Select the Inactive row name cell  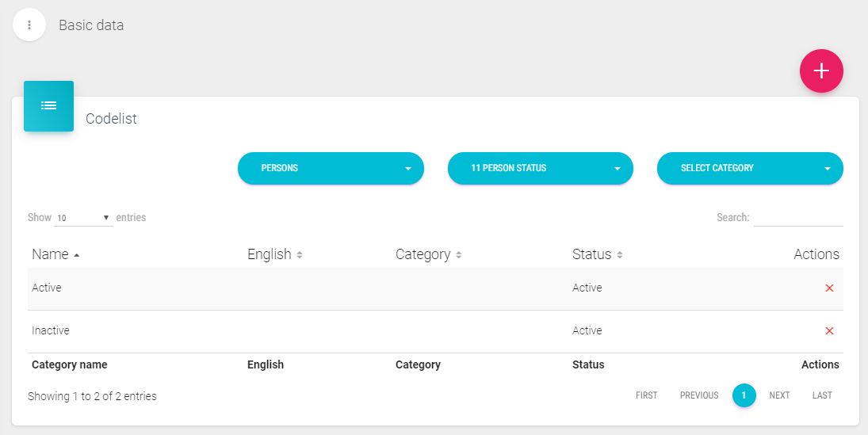pos(51,331)
